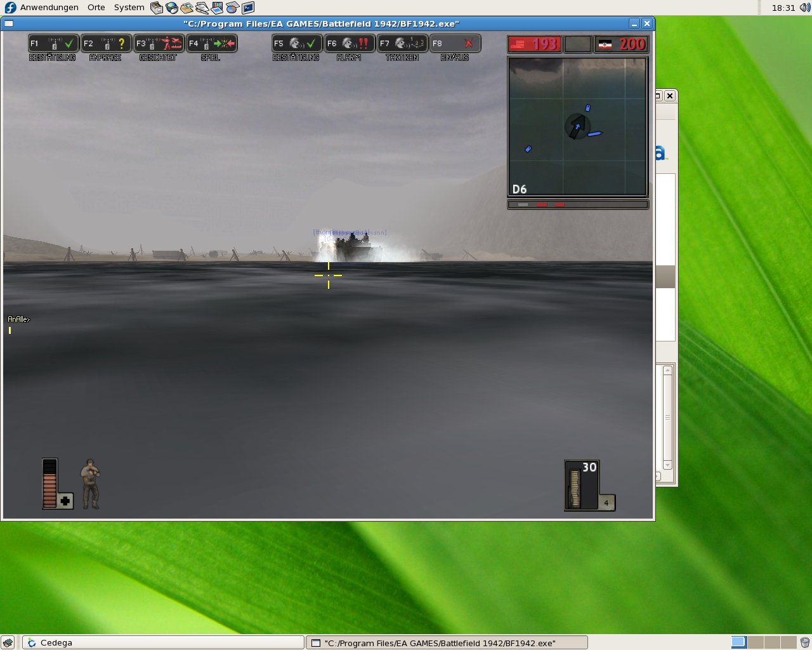812x650 pixels.
Task: Switch to the first workspace
Action: point(739,642)
